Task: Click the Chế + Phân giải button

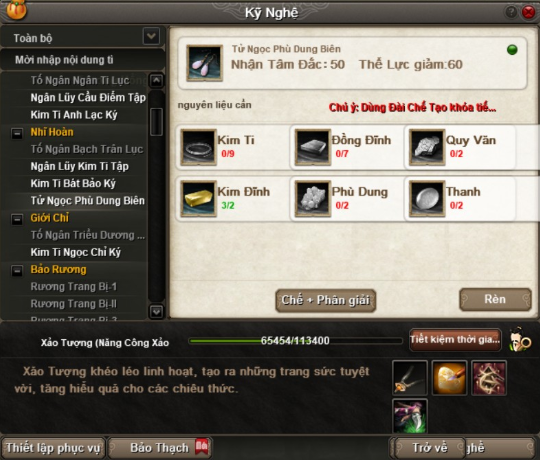Action: (x=325, y=301)
